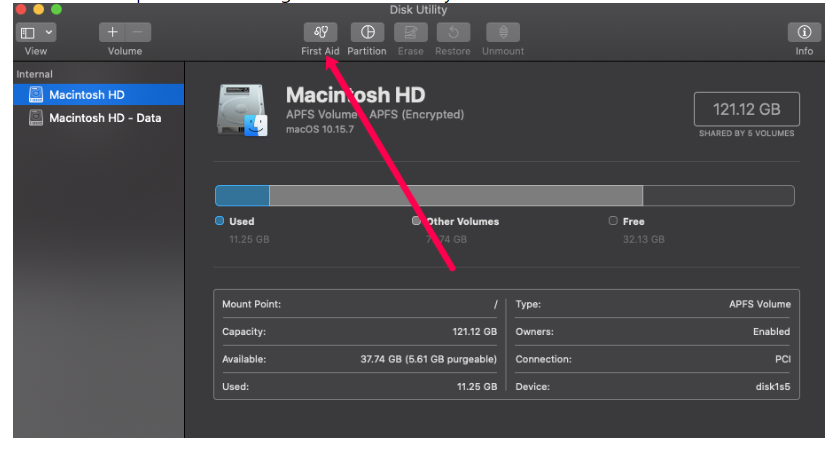Open the Info panel icon

[804, 33]
